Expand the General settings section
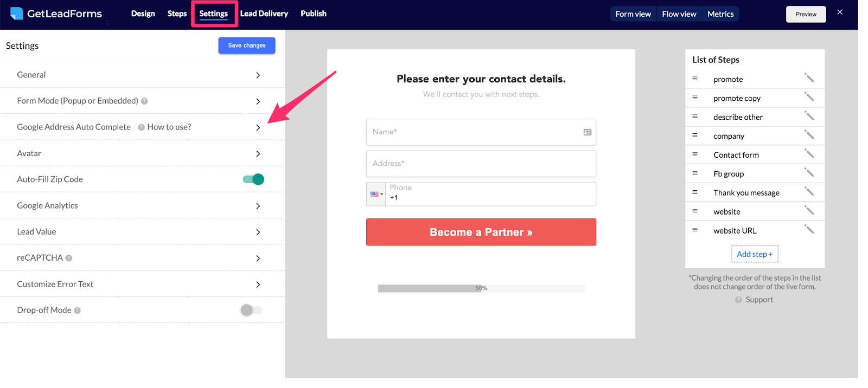Image resolution: width=868 pixels, height=388 pixels. (x=258, y=74)
